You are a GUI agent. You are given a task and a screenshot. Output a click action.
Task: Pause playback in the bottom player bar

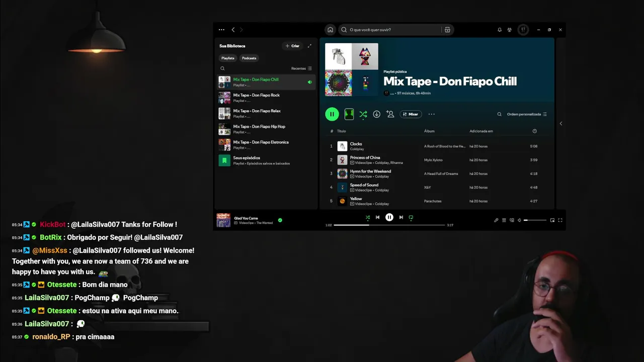pyautogui.click(x=389, y=217)
